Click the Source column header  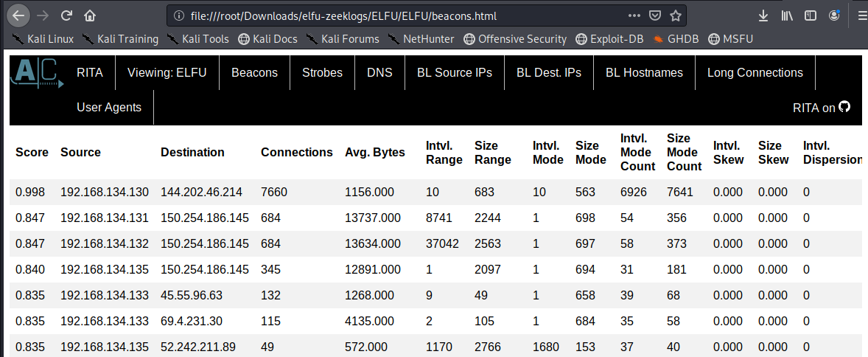81,153
